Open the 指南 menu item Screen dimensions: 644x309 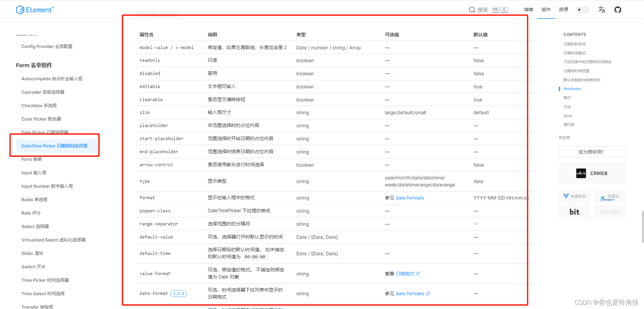tap(528, 10)
